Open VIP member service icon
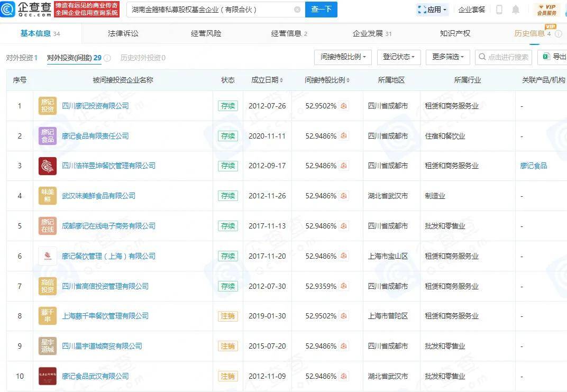Viewport: 567px width, 392px height. 547,10
